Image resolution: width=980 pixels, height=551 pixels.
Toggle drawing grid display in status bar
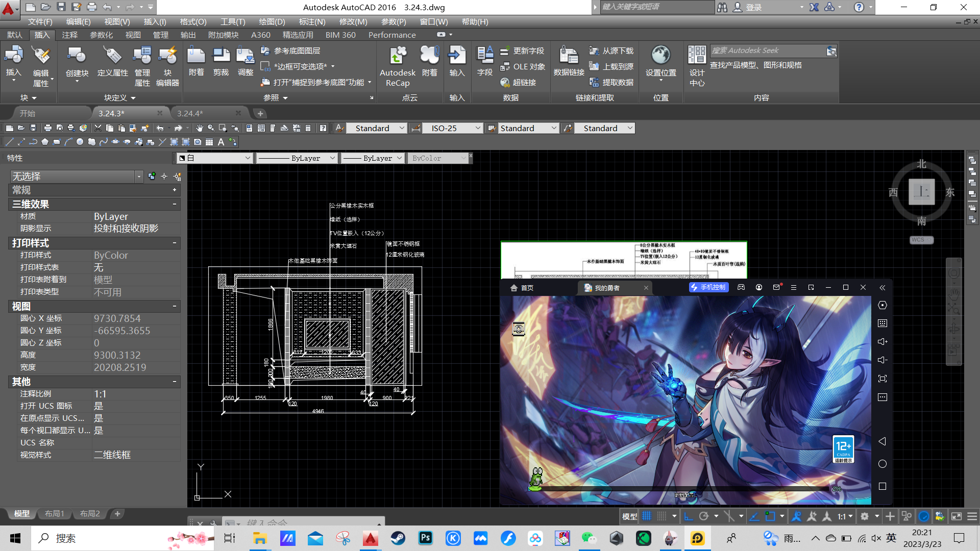pos(647,516)
